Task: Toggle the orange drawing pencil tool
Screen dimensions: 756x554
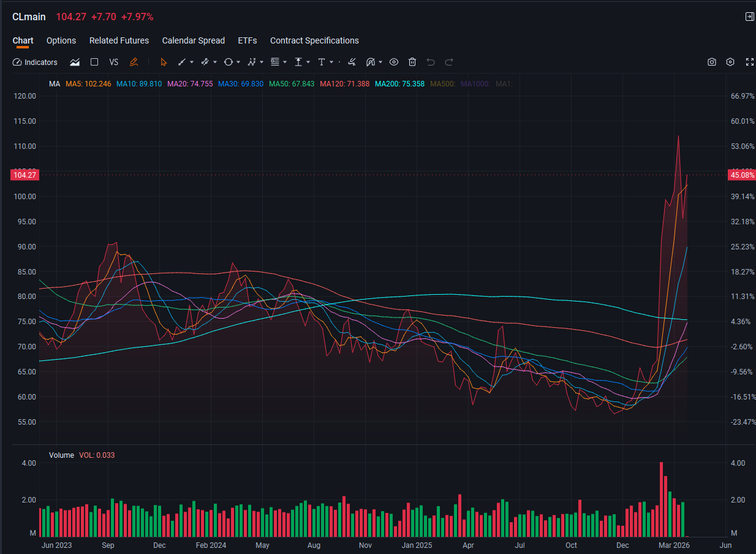Action: (x=134, y=62)
